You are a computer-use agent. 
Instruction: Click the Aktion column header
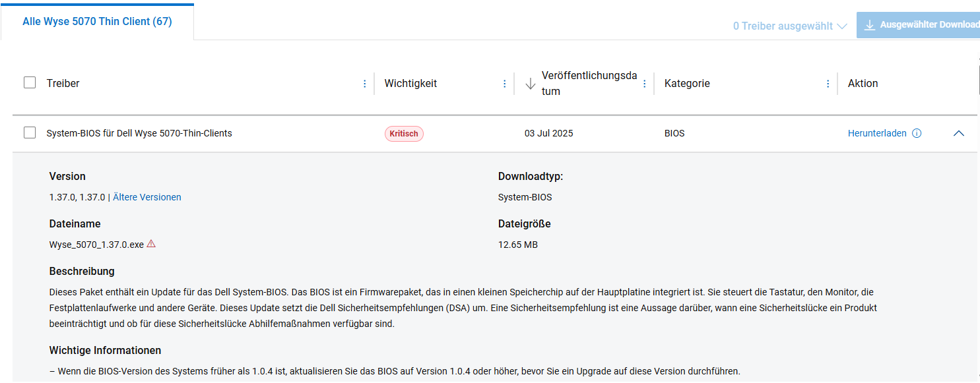(x=863, y=83)
